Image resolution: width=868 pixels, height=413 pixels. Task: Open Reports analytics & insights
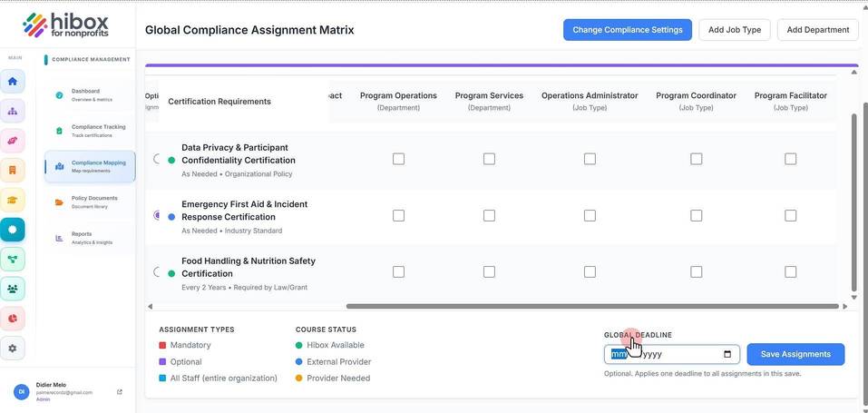90,238
